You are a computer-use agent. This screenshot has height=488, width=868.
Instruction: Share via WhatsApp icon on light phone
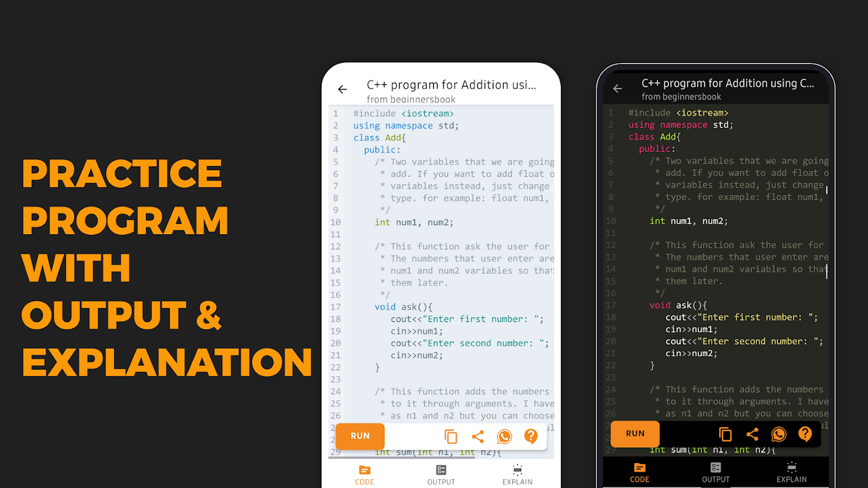click(x=504, y=436)
